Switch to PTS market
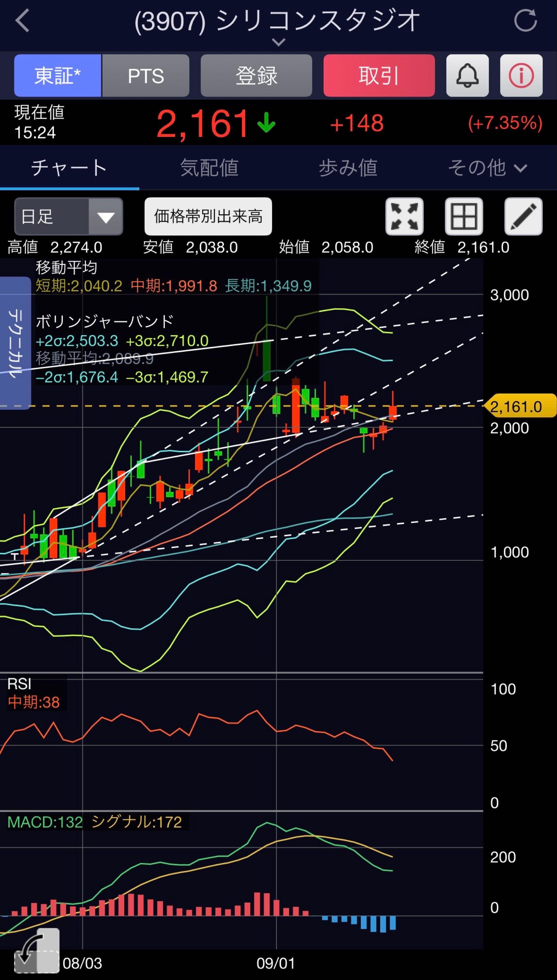 click(146, 75)
